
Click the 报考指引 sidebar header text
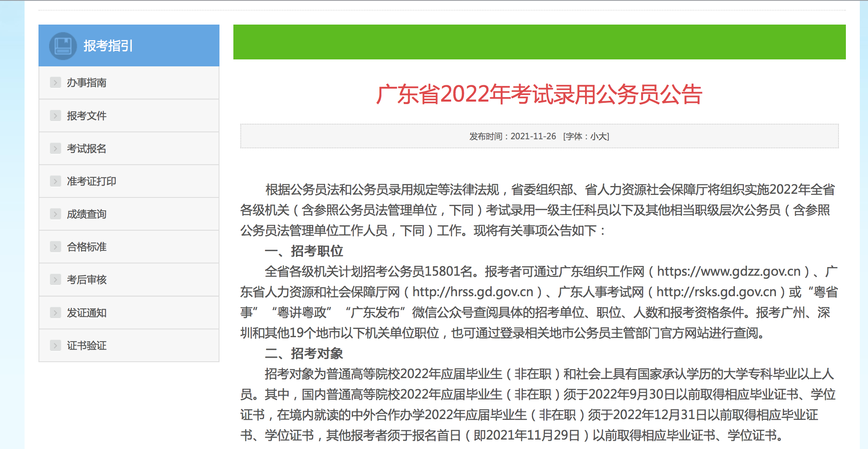(x=108, y=46)
